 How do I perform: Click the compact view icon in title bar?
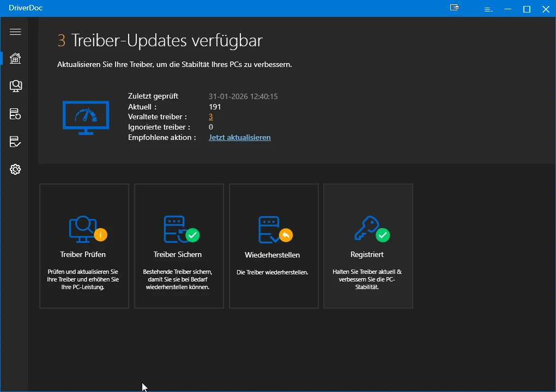(455, 8)
